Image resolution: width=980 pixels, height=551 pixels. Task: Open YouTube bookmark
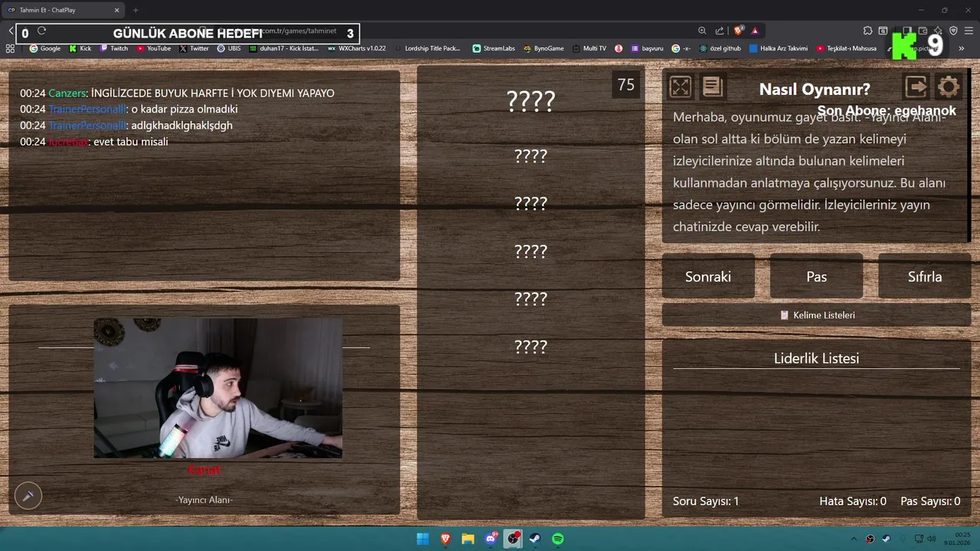[153, 48]
